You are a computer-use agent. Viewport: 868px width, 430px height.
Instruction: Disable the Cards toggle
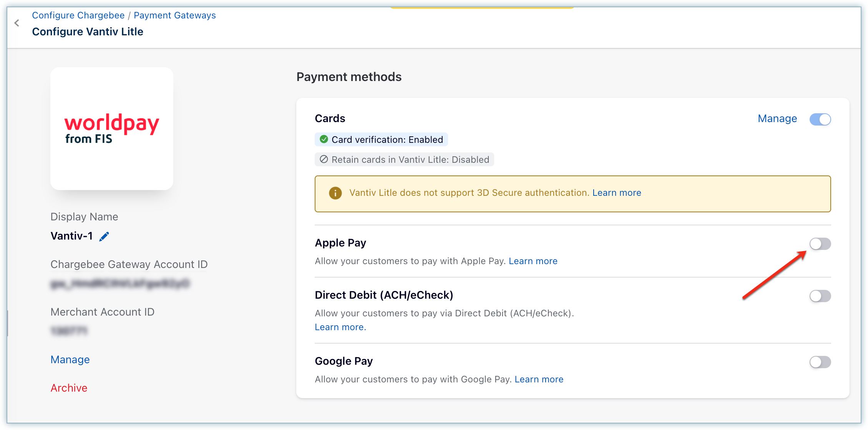tap(820, 119)
